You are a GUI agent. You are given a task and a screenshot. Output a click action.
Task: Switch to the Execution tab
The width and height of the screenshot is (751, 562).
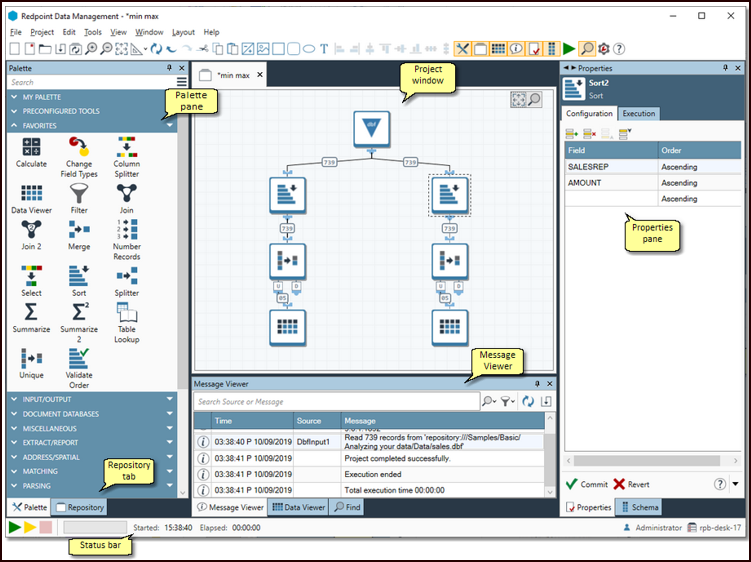638,113
